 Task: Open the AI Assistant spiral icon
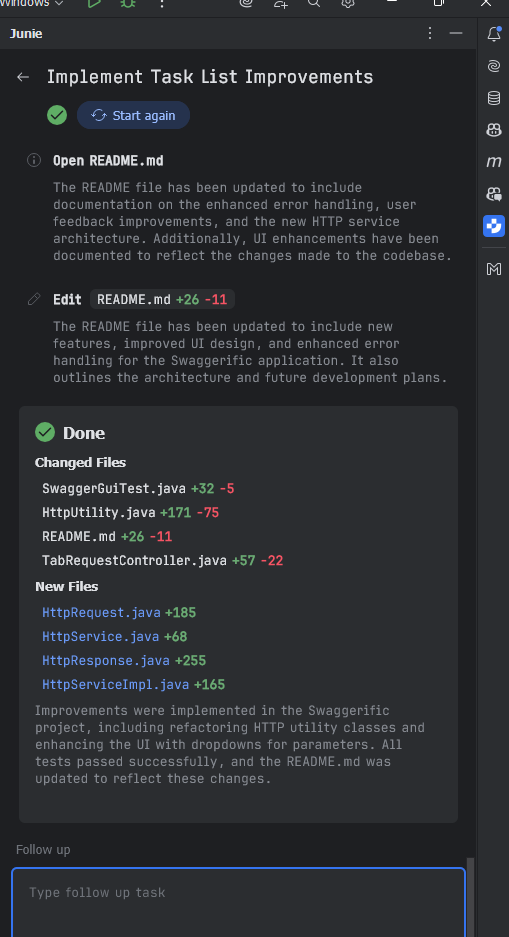[493, 66]
